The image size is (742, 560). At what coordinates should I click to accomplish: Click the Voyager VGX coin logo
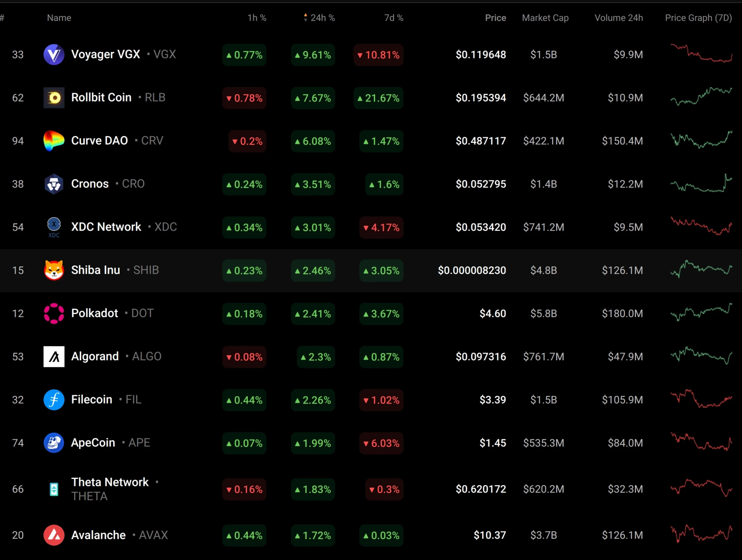pos(54,54)
